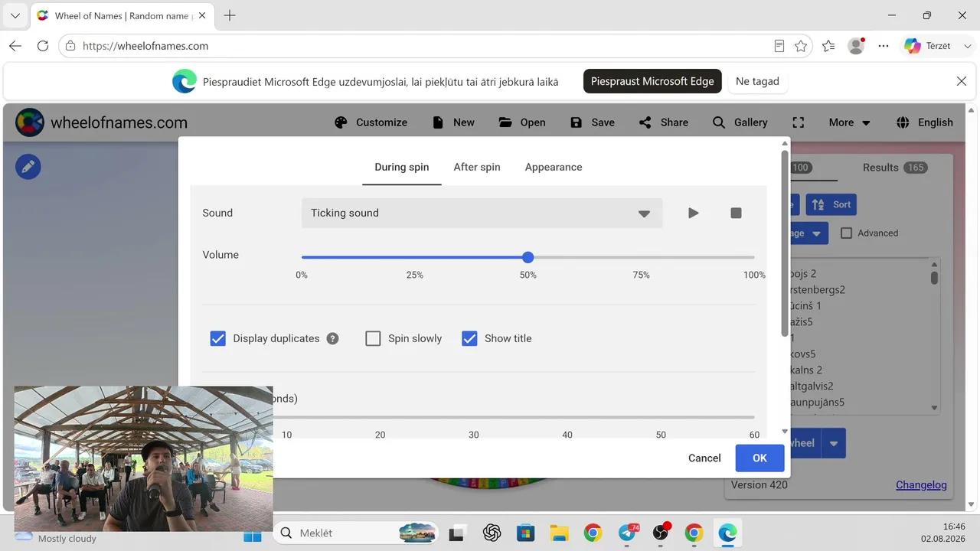The image size is (980, 551).
Task: Open the immersive reader icon
Action: 779,46
